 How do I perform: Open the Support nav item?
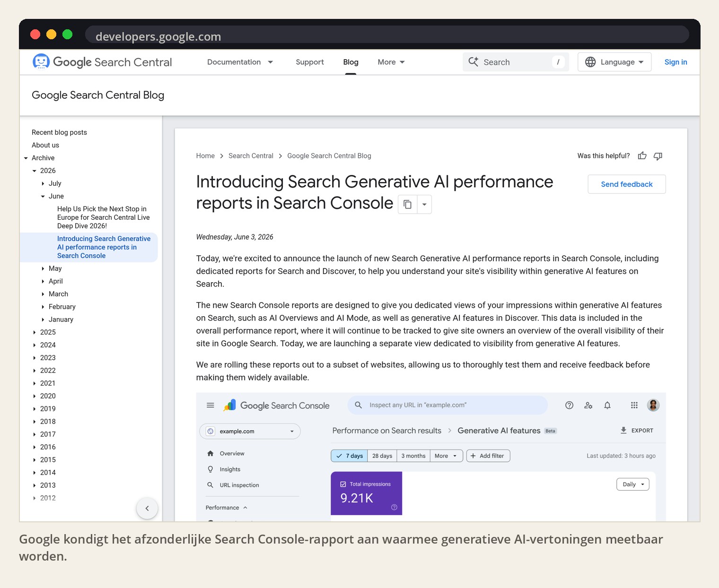310,62
